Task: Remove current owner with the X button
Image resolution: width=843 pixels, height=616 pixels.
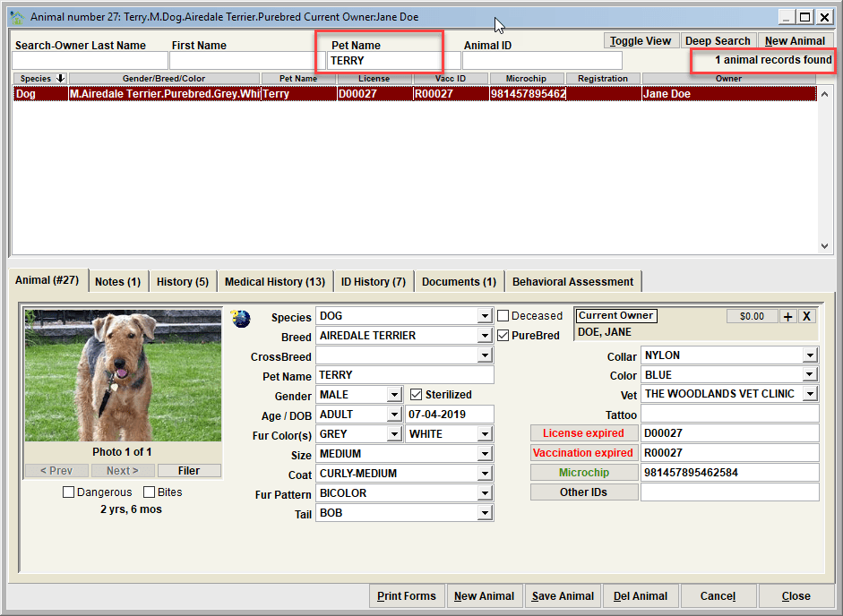Action: pyautogui.click(x=806, y=316)
